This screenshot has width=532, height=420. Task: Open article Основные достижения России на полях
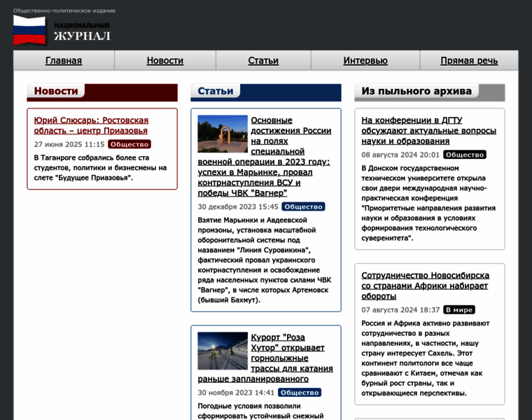click(265, 156)
